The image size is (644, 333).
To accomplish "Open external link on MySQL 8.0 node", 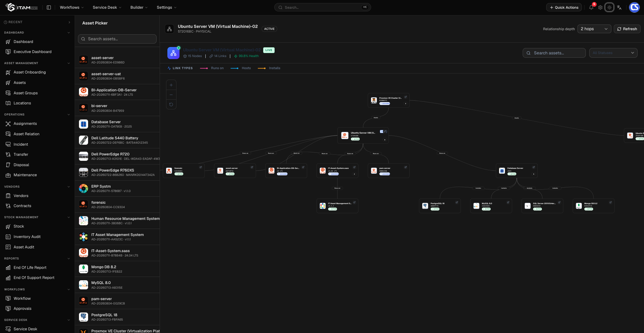I will click(x=508, y=202).
